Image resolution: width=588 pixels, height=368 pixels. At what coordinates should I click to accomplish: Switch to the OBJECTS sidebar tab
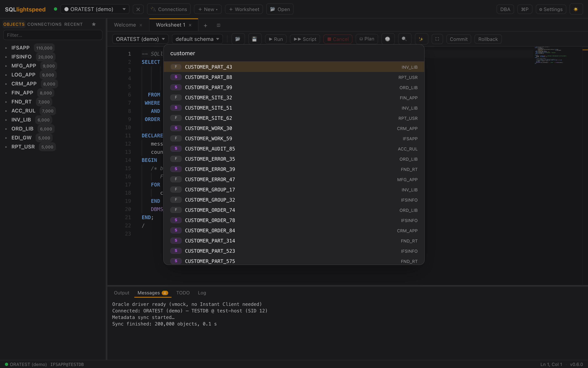click(14, 24)
